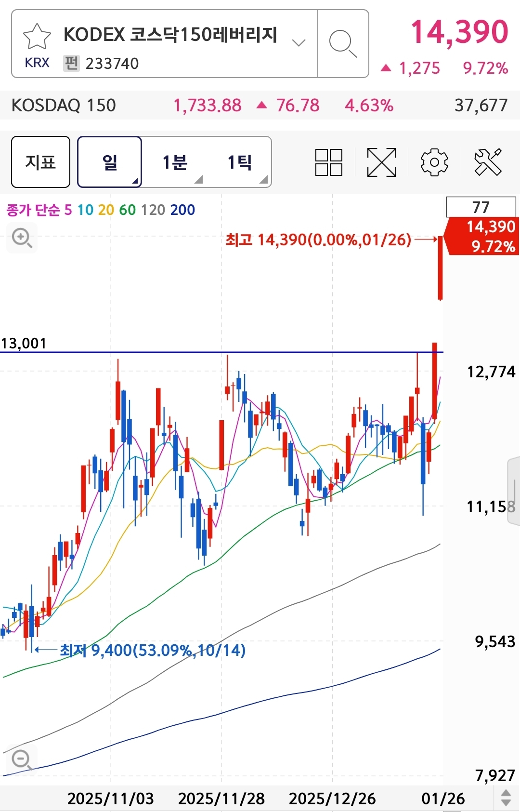Image resolution: width=520 pixels, height=812 pixels.
Task: Select the 10-day moving average label
Action: (x=85, y=210)
